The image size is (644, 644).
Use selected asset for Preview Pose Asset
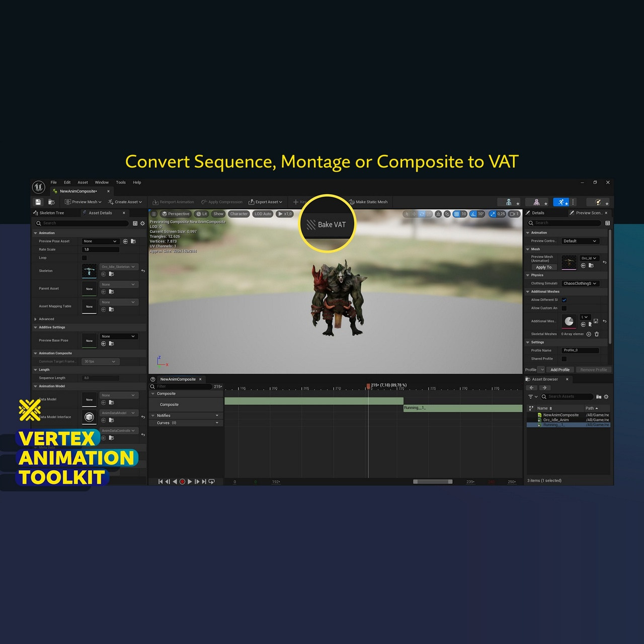point(125,242)
